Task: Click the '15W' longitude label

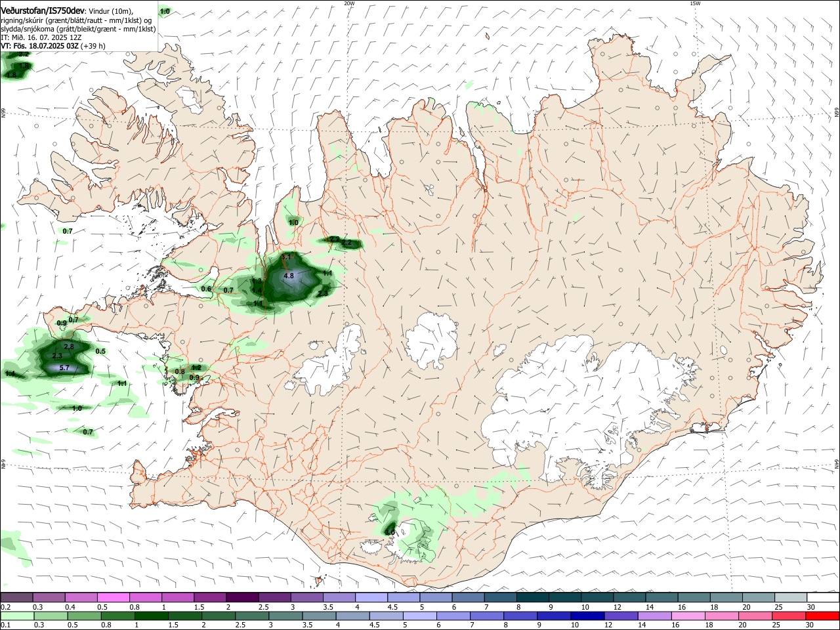Action: point(695,3)
